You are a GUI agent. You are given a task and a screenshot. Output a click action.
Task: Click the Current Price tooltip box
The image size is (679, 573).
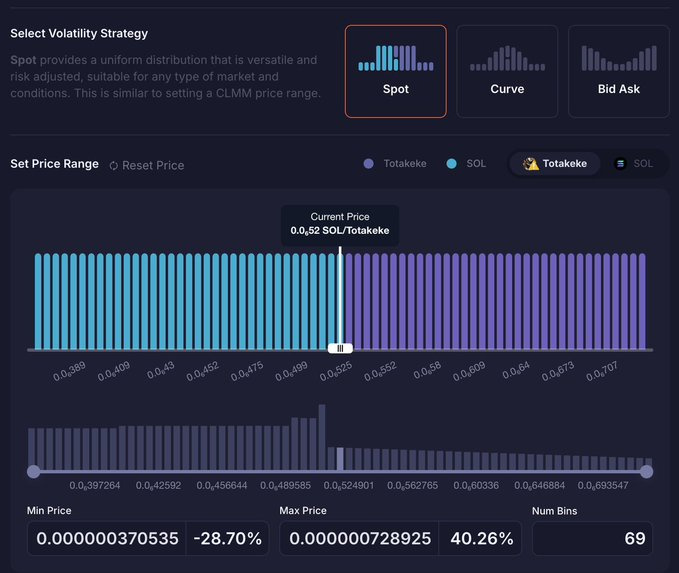point(340,226)
